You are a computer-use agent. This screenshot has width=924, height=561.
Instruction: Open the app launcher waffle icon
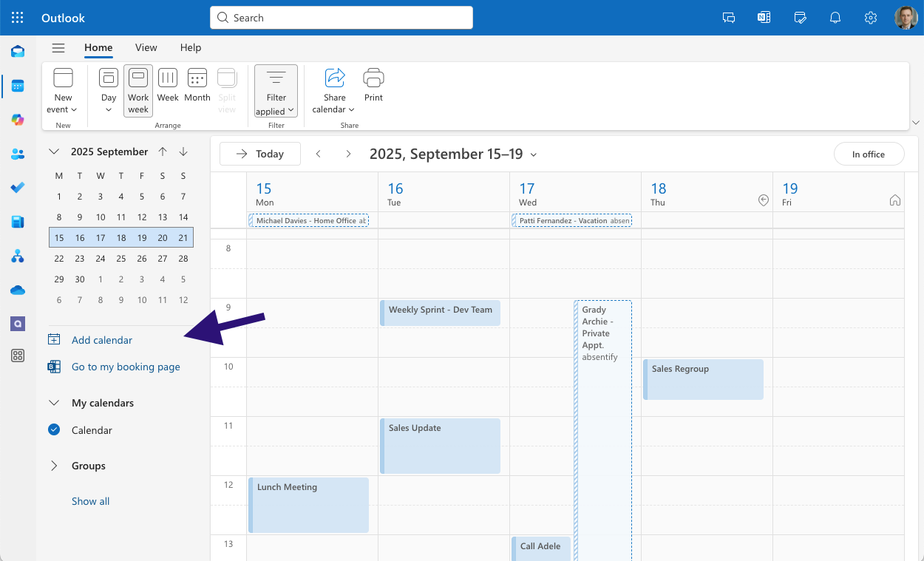click(x=18, y=18)
